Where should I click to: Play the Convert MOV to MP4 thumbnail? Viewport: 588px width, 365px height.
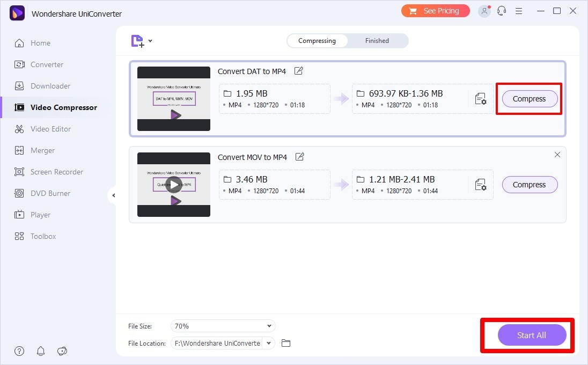tap(174, 185)
